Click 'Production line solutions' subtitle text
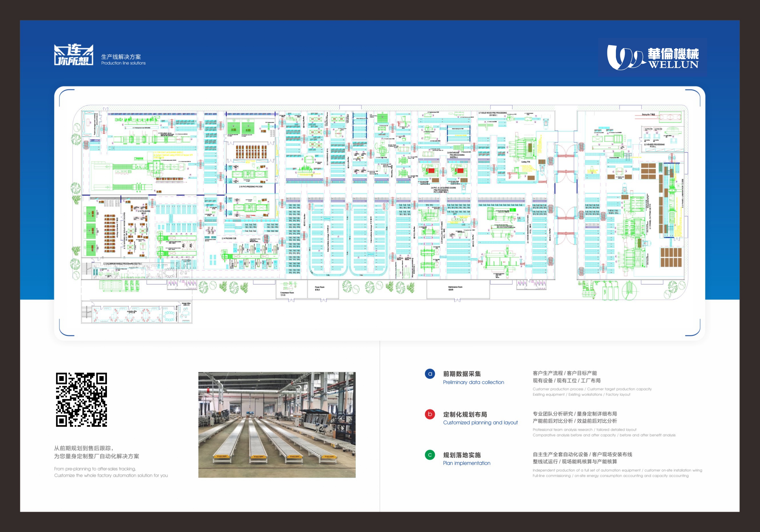This screenshot has width=760, height=532. point(123,63)
